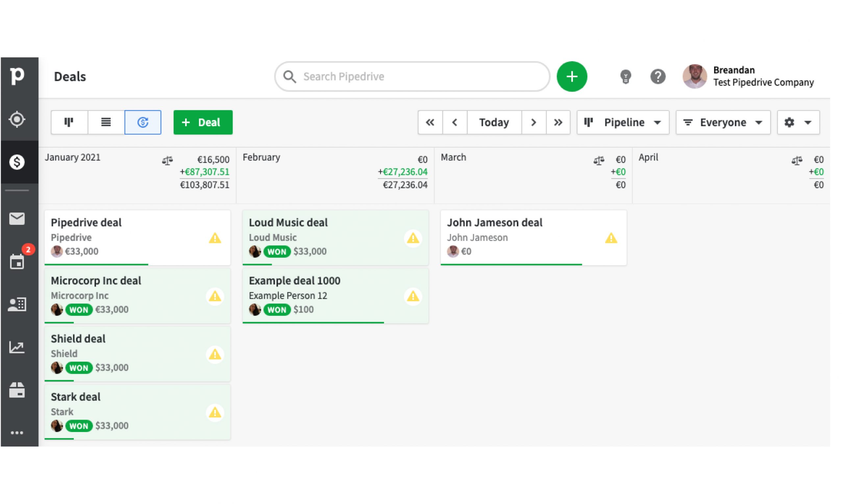Open the Loud Music deal card
This screenshot has height=504, width=842.
point(335,237)
